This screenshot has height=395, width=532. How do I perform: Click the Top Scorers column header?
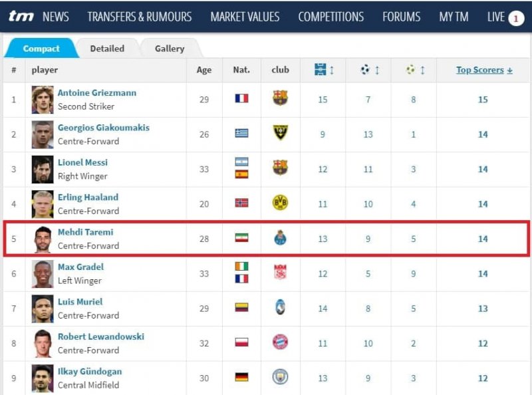[x=483, y=70]
